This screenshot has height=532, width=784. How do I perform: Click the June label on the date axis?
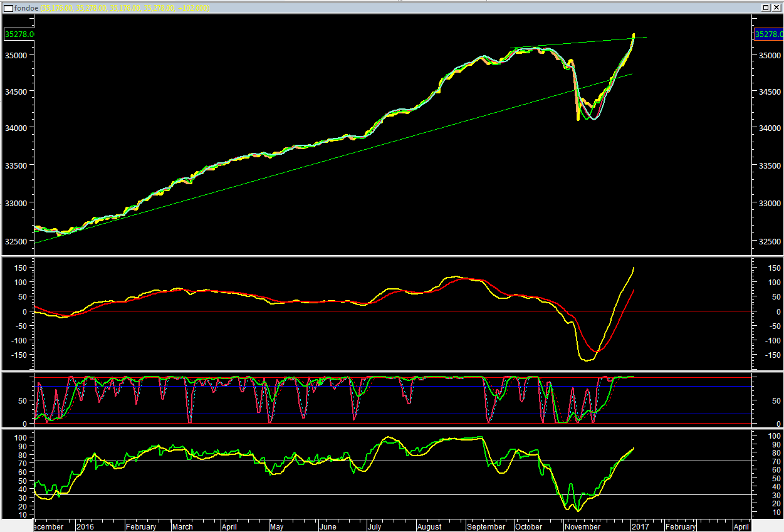[x=328, y=527]
